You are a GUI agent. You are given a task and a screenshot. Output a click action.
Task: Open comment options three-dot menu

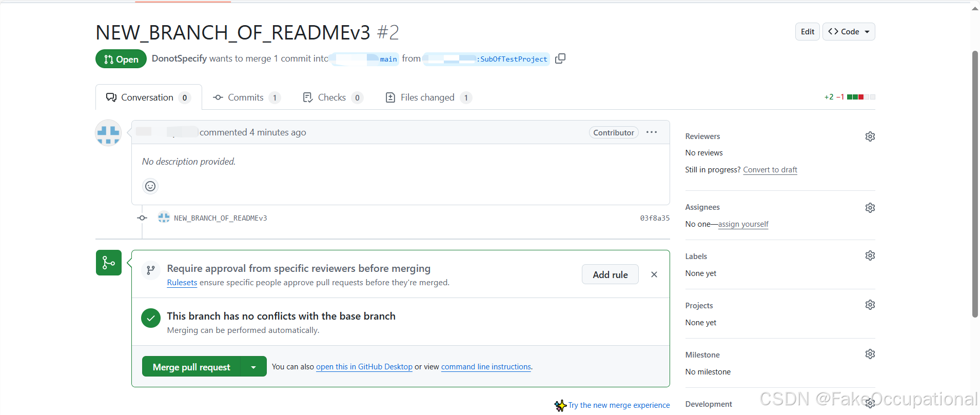point(652,132)
